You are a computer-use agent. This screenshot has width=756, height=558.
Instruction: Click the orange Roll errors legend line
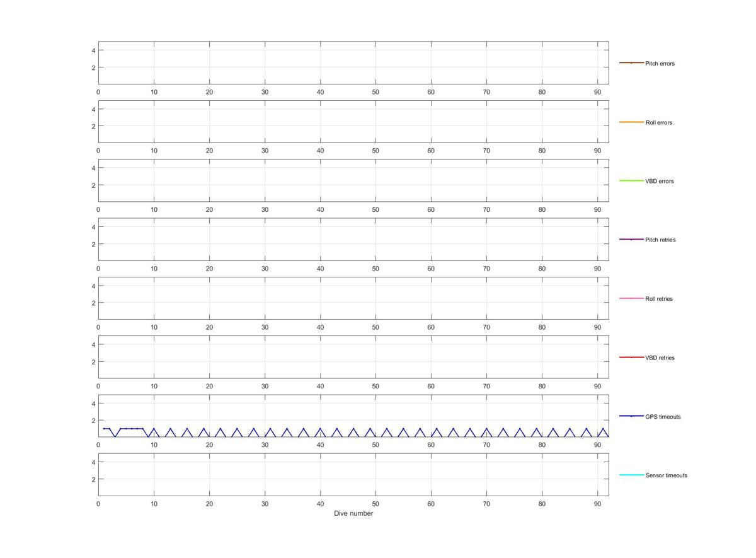pyautogui.click(x=631, y=122)
